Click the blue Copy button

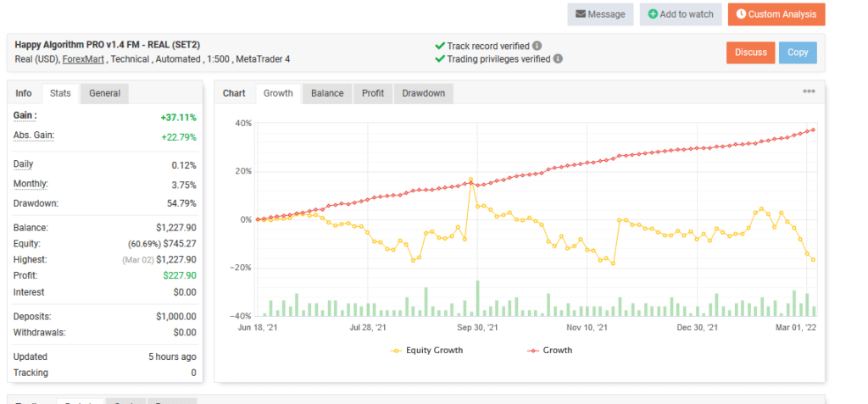(x=798, y=53)
